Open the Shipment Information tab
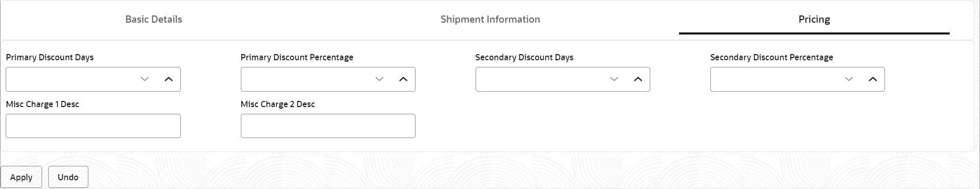The width and height of the screenshot is (980, 189). [x=490, y=20]
